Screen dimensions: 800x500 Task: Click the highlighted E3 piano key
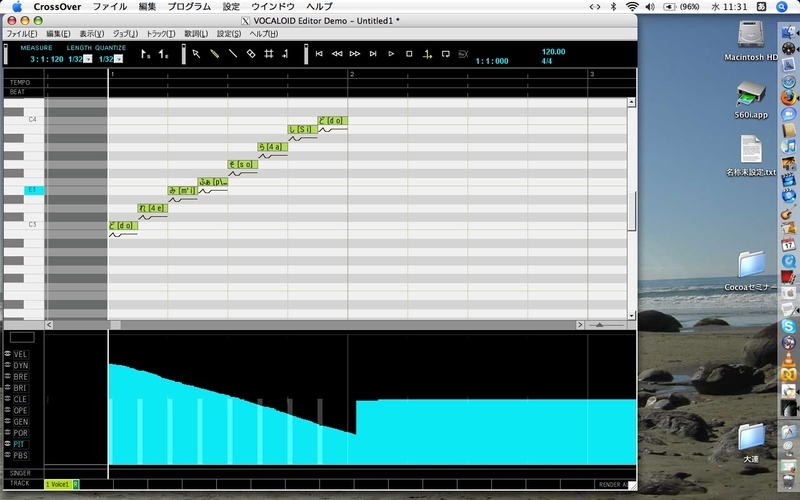pos(34,190)
